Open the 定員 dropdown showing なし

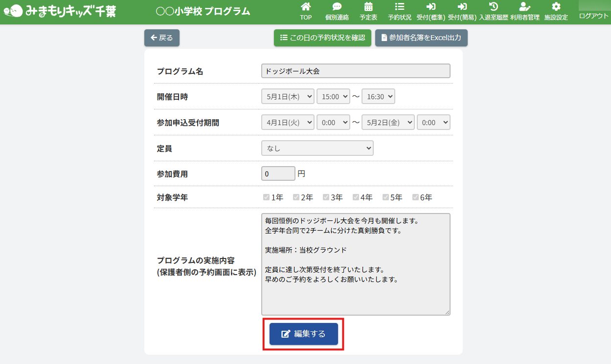[x=317, y=148]
